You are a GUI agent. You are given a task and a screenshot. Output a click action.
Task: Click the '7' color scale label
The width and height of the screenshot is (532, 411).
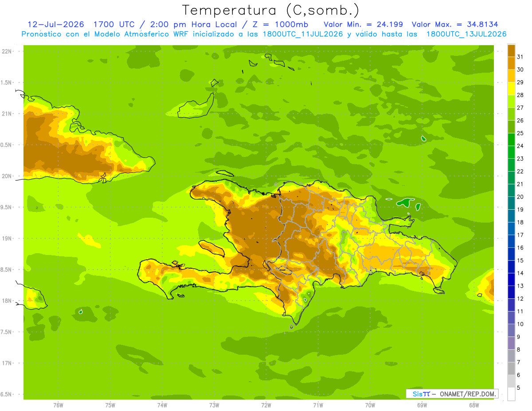(x=518, y=363)
